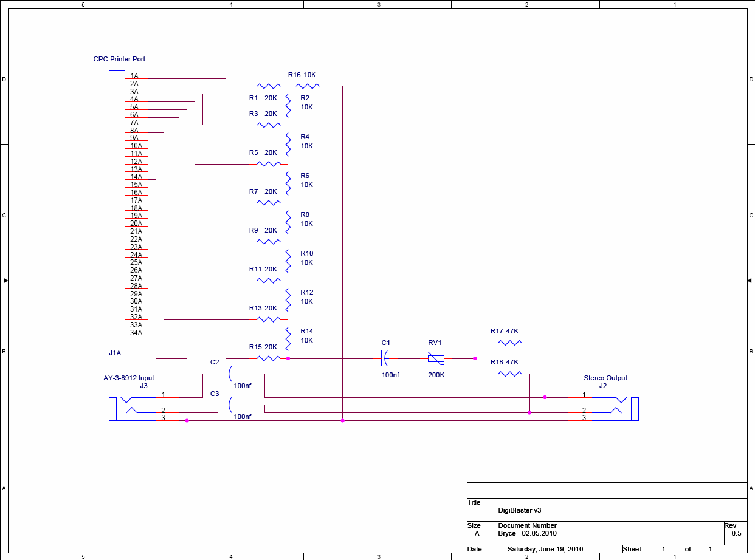
Task: Click the C2 100nf value text
Action: point(243,386)
